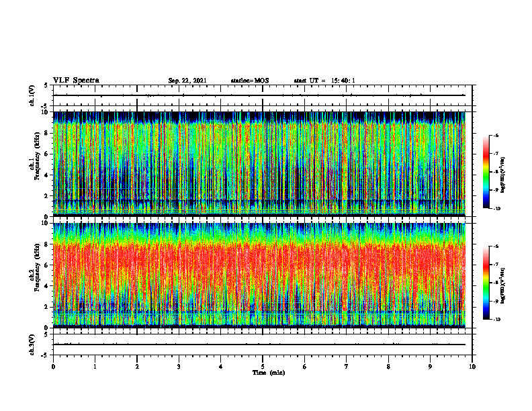Viewport: 532px width, 411px height.
Task: Click time axis tick label "6"
Action: coord(305,367)
